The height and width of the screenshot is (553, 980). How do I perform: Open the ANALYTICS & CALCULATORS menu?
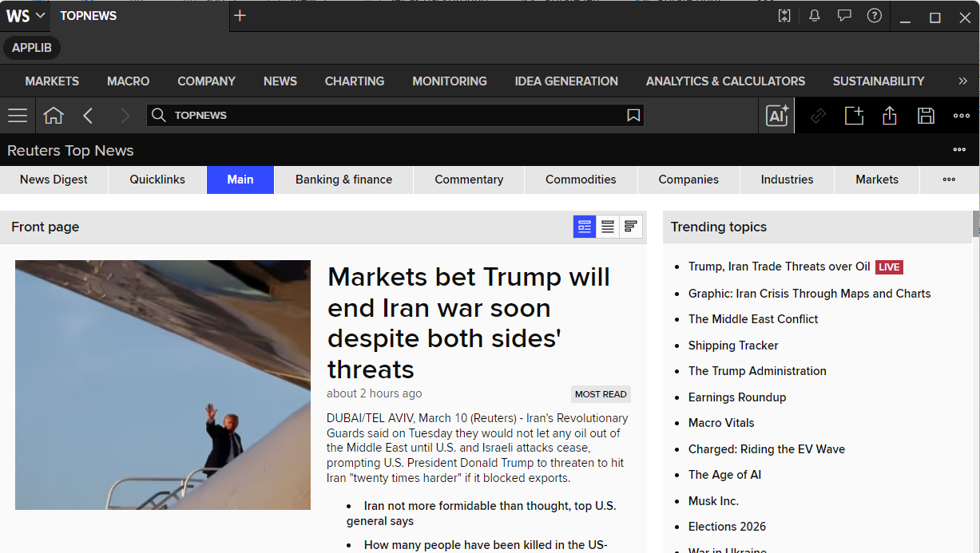coord(725,81)
